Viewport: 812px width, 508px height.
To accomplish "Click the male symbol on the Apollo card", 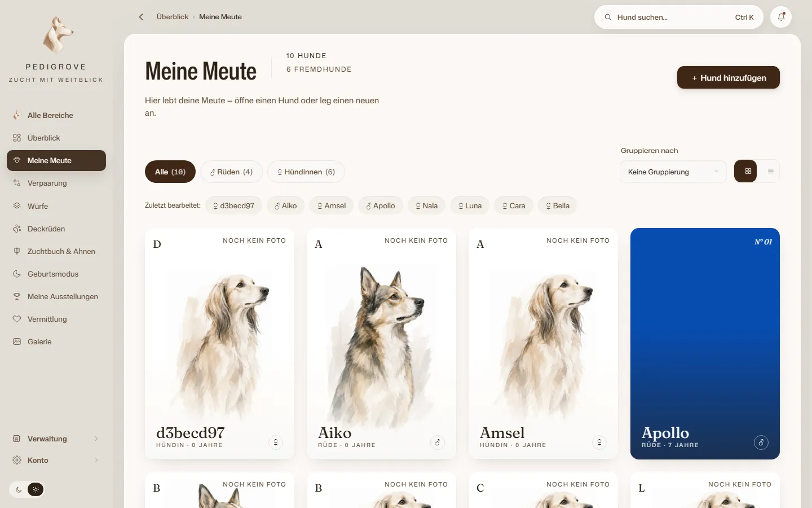I will [x=761, y=443].
